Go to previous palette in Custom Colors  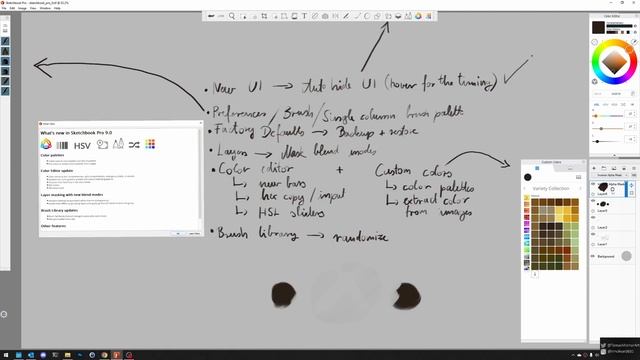click(525, 189)
